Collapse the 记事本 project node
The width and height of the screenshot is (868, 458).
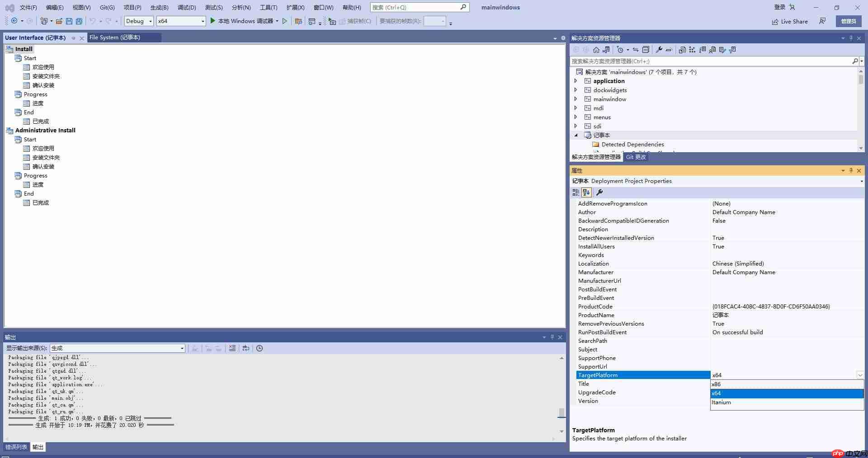click(576, 135)
